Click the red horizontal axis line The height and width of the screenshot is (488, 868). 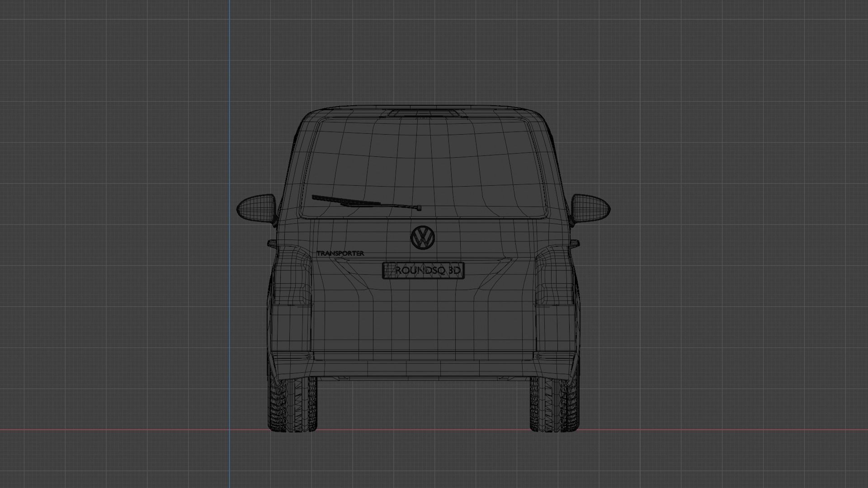pos(136,430)
